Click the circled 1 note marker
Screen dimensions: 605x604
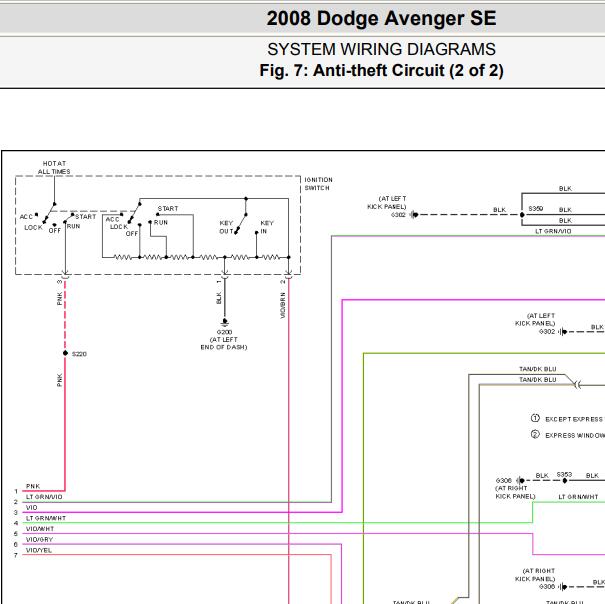[x=535, y=418]
